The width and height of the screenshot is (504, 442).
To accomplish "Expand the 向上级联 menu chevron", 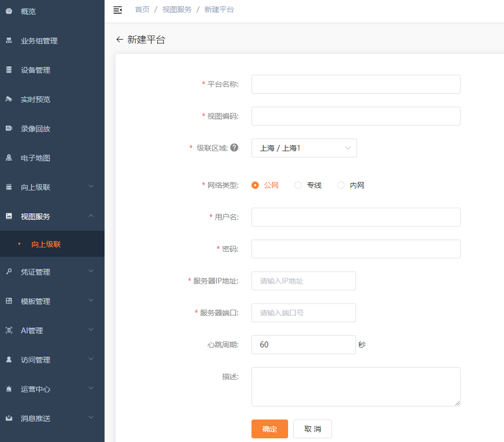I will point(91,186).
